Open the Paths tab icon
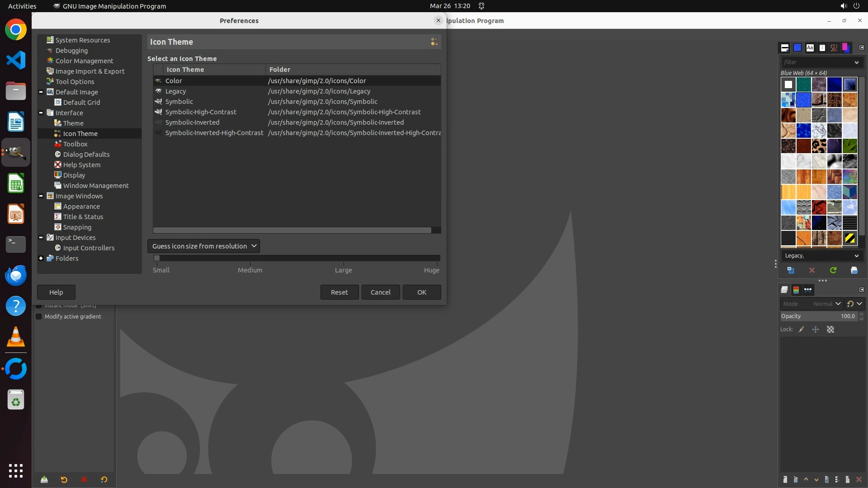 coord(808,290)
